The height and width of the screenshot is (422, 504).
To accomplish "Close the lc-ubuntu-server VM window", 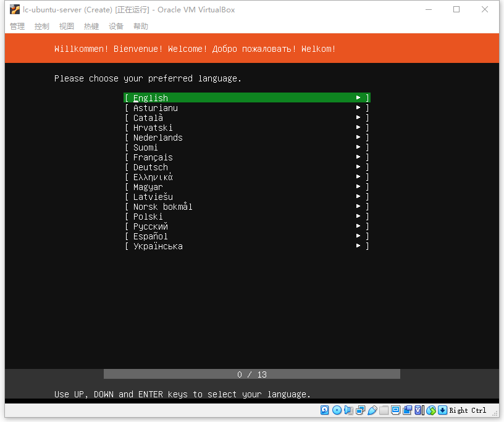I will click(x=485, y=10).
